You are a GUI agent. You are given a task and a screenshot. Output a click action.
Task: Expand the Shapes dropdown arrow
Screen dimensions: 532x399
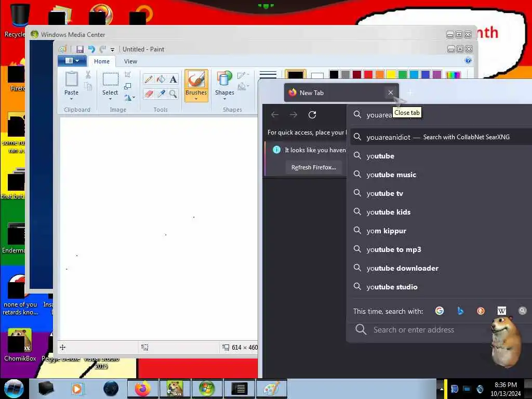coord(224,99)
